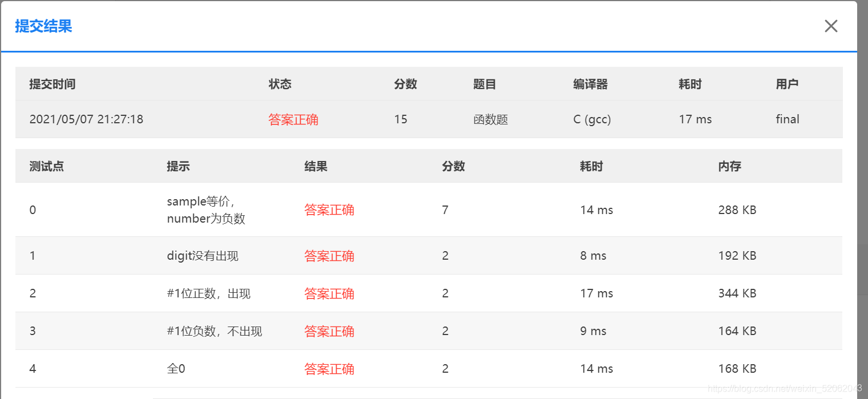Click the 函数题 problem entry

pyautogui.click(x=491, y=119)
